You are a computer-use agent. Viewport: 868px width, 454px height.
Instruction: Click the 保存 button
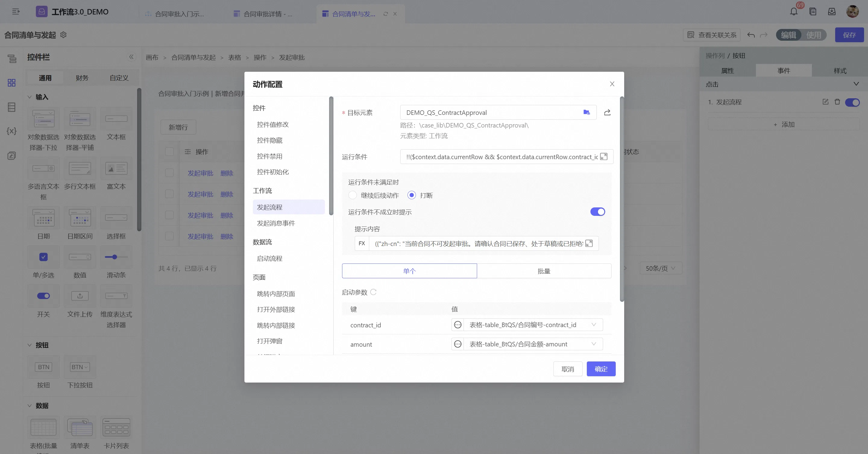pos(849,35)
